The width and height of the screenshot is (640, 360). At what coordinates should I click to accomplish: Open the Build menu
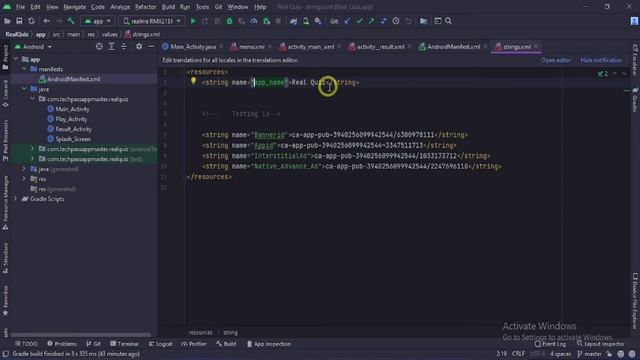(x=168, y=7)
